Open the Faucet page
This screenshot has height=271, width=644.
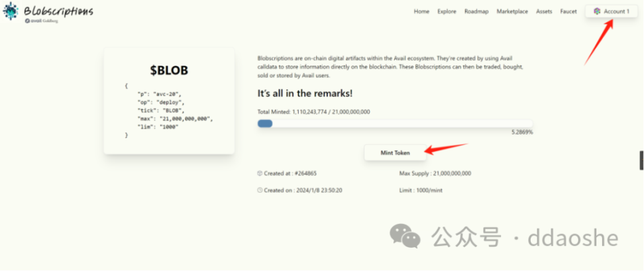click(x=568, y=11)
